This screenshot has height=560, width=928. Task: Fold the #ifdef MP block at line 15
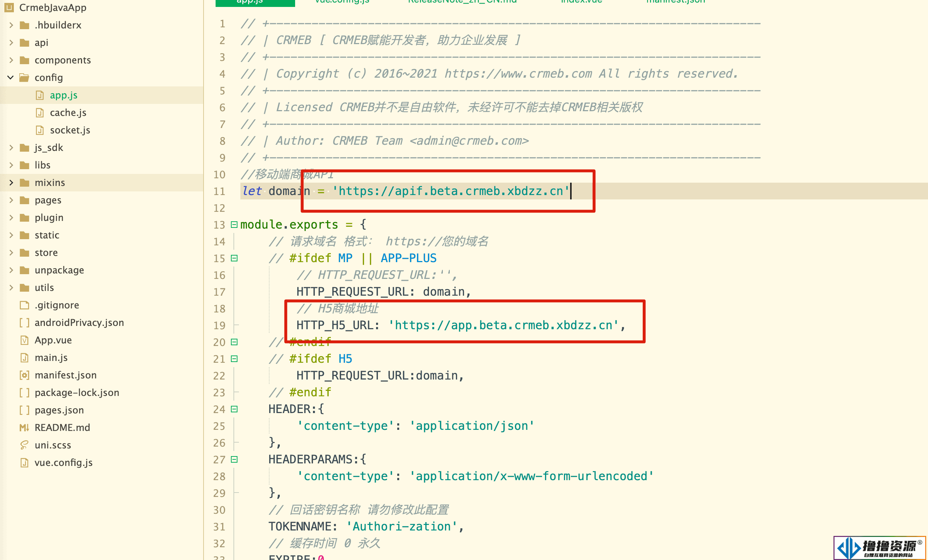pos(234,258)
